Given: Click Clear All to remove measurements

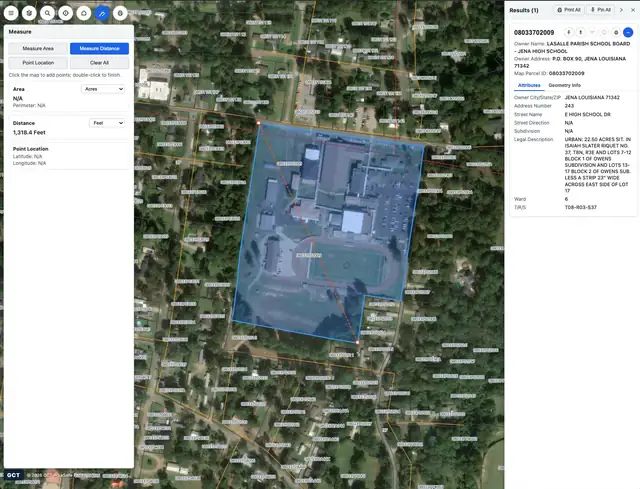Looking at the screenshot, I should (x=100, y=63).
